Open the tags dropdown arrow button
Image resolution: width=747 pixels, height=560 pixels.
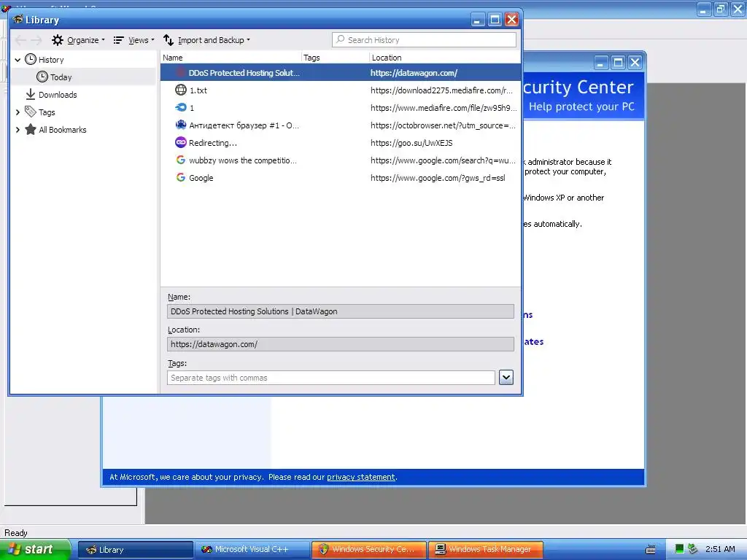point(506,377)
